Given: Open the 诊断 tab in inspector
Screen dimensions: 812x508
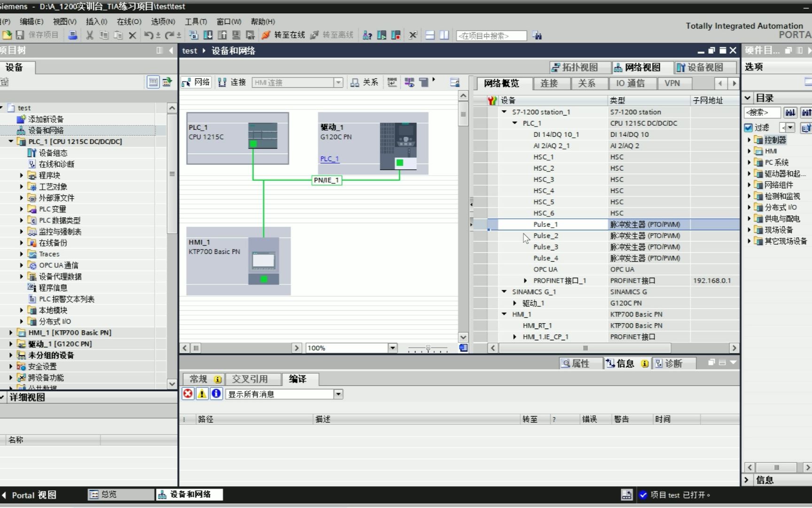Looking at the screenshot, I should 673,364.
